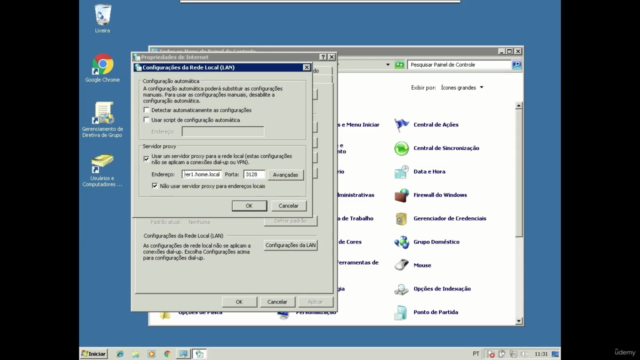640x360 pixels.
Task: Click the PT language indicator in taskbar
Action: pos(476,354)
